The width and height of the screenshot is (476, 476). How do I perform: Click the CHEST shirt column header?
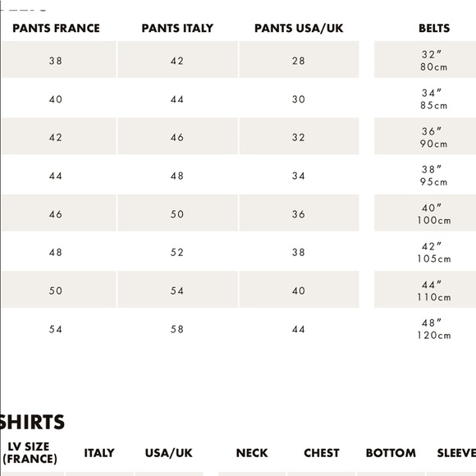(x=322, y=453)
